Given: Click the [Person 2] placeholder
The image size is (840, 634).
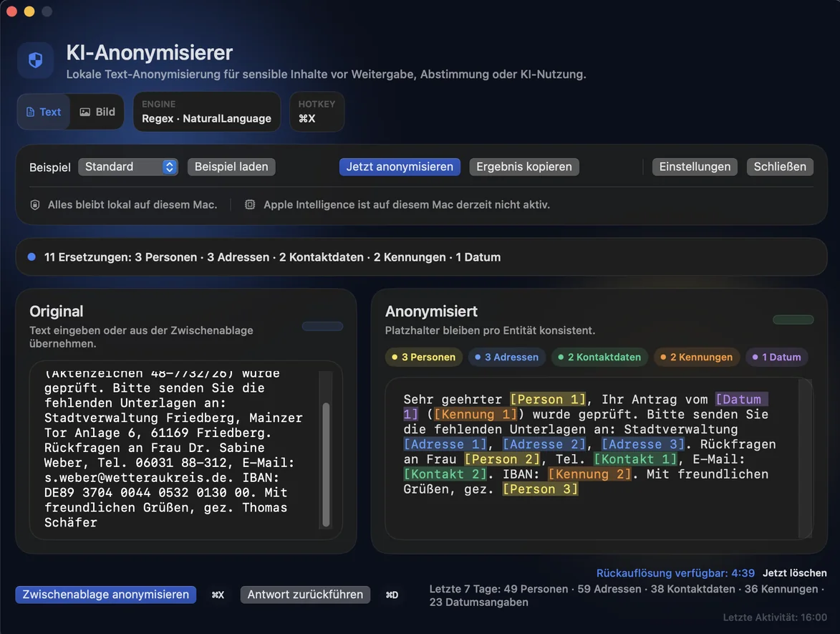Looking at the screenshot, I should (503, 459).
